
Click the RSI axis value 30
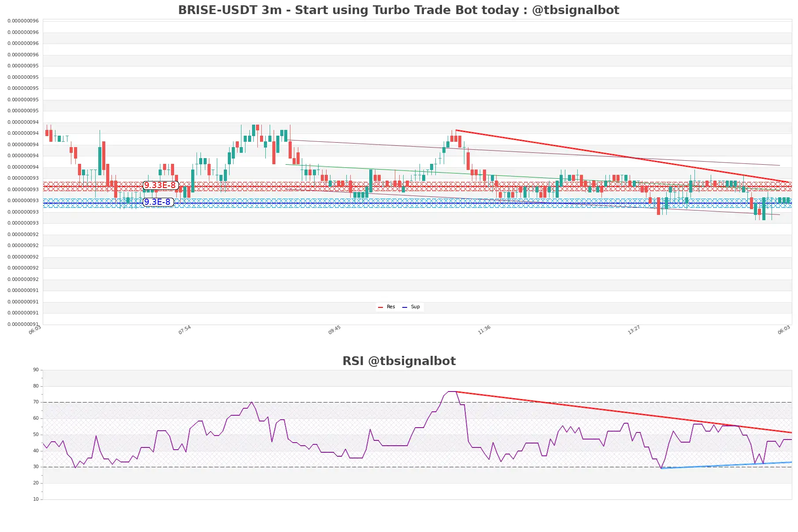pos(36,467)
